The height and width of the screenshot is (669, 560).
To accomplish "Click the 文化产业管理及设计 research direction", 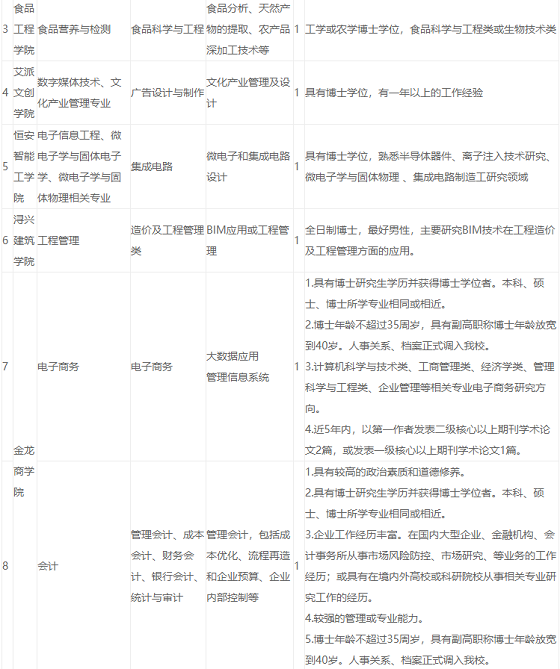I will click(248, 93).
